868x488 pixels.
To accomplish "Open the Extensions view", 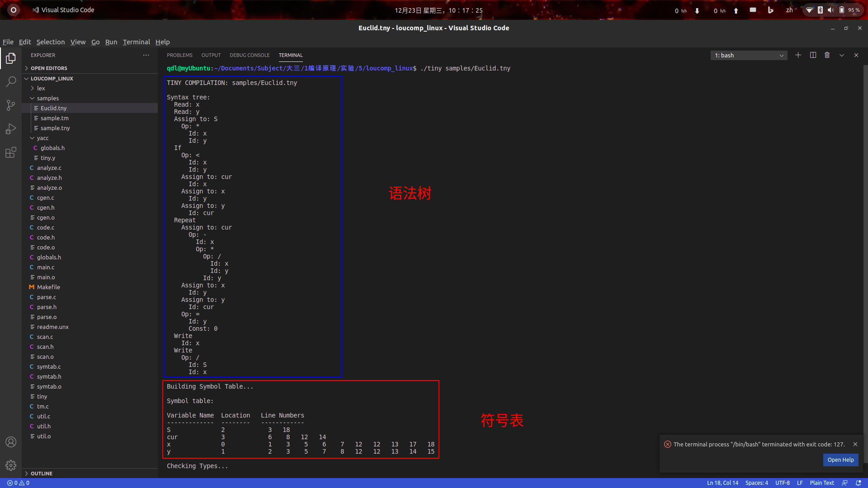I will [x=11, y=152].
